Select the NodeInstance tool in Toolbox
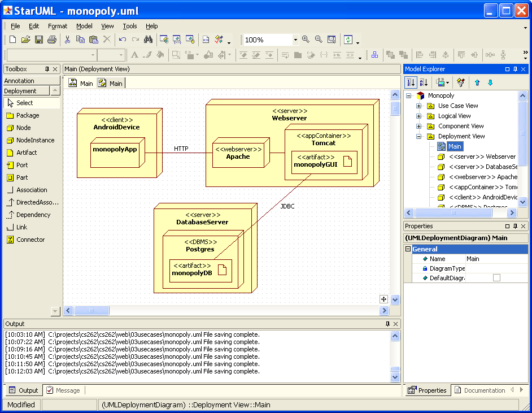The image size is (532, 413). pyautogui.click(x=35, y=140)
